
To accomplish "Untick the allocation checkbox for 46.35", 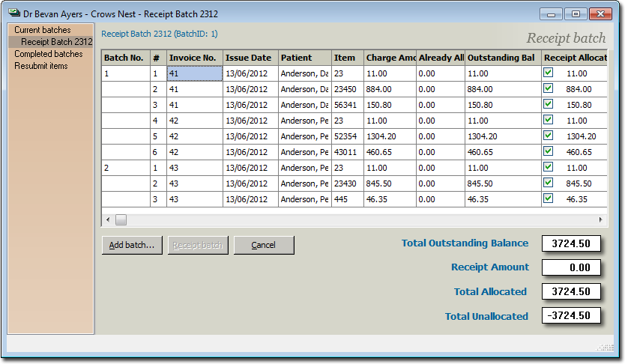I will coord(548,199).
